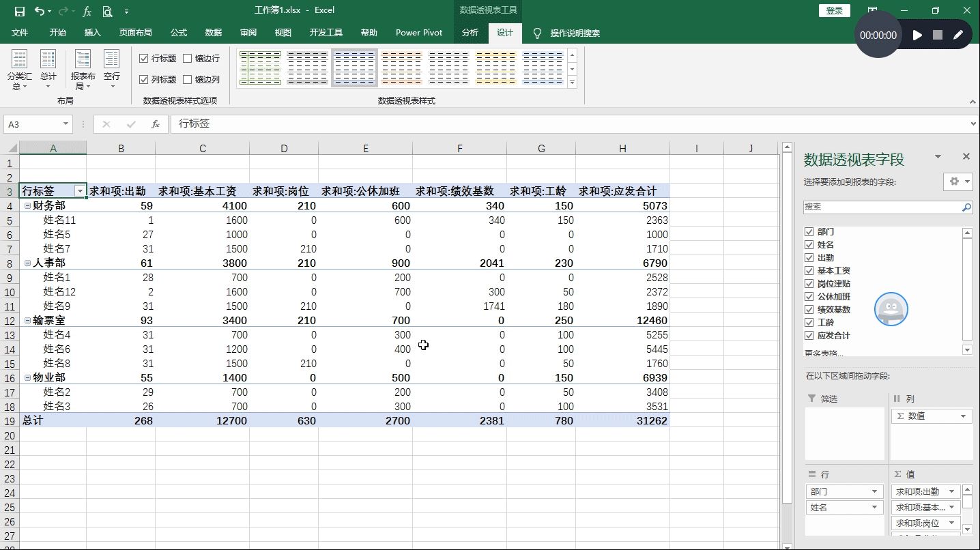Click the 登录 sign-in button
Screen dimensions: 980x550
[835, 10]
